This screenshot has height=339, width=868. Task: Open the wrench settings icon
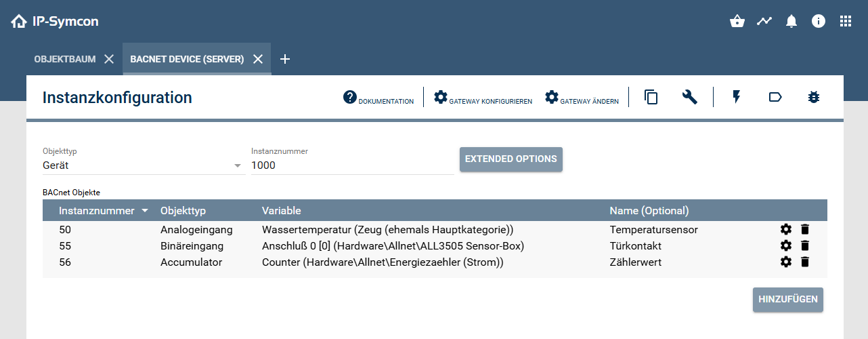point(690,98)
